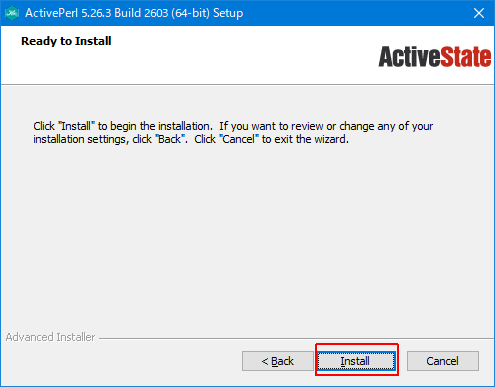
Task: Click the quoted word "Install" in the instructions
Action: (x=76, y=126)
